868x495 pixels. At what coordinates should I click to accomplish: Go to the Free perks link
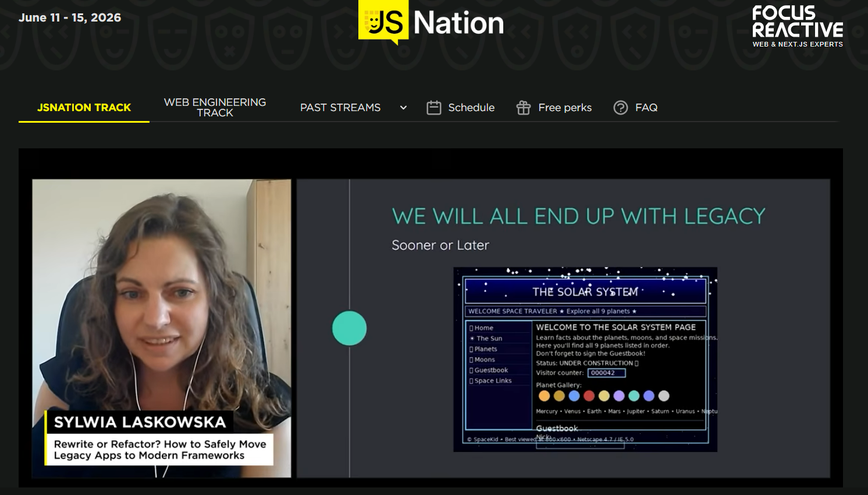coord(565,108)
